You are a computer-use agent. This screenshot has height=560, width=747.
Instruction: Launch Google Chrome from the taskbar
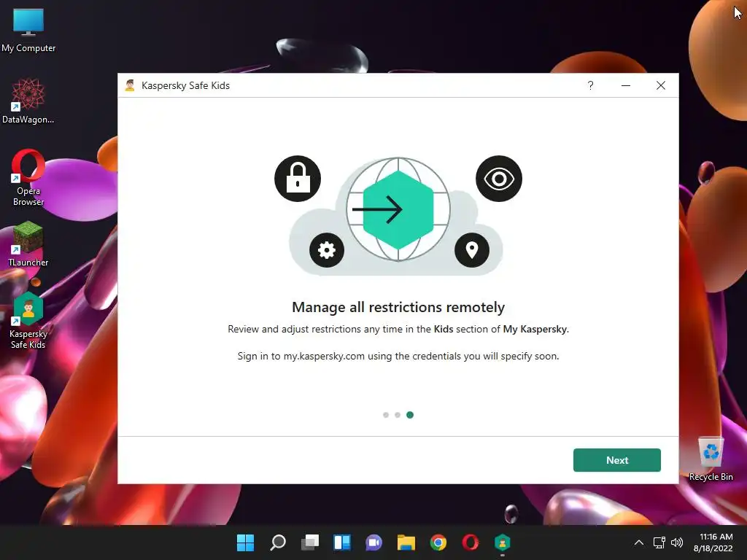coord(438,542)
